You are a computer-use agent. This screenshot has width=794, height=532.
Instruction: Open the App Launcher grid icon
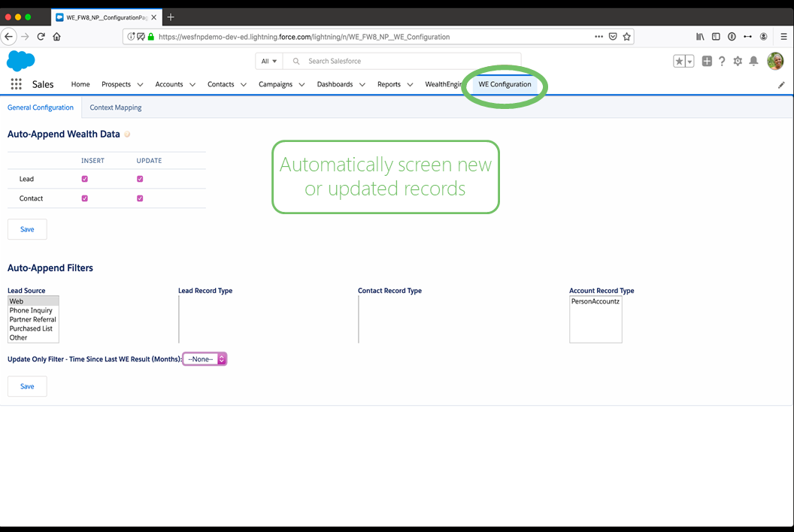[15, 83]
